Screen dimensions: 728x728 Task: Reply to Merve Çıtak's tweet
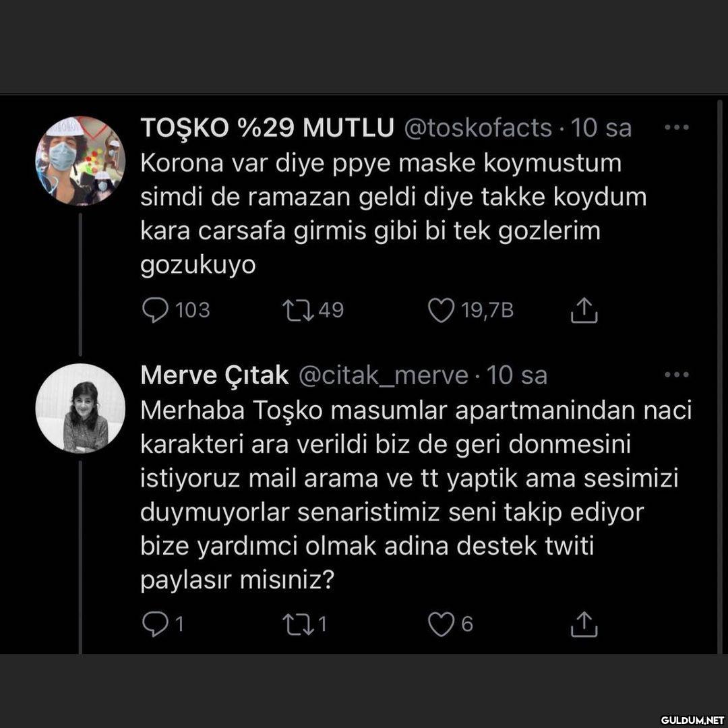tap(156, 624)
